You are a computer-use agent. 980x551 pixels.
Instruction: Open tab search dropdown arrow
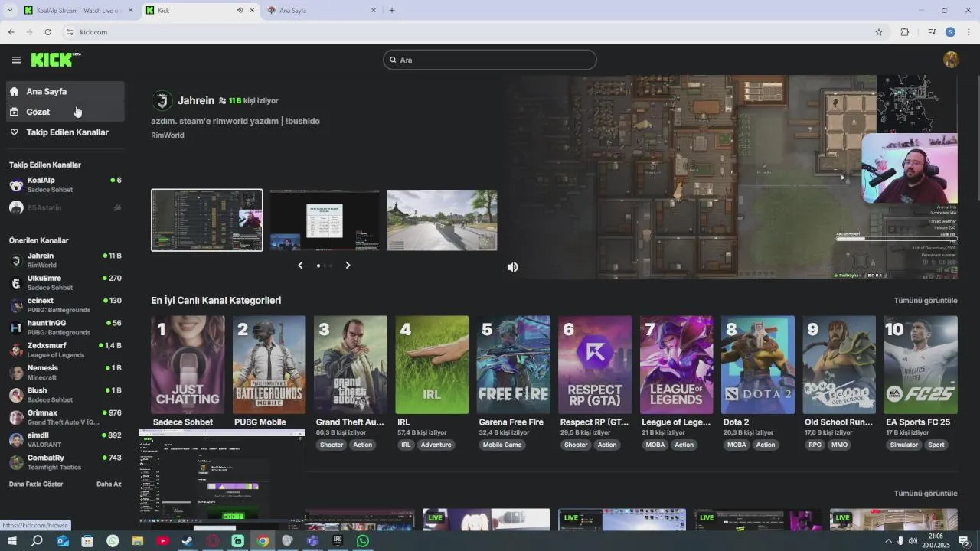[9, 10]
